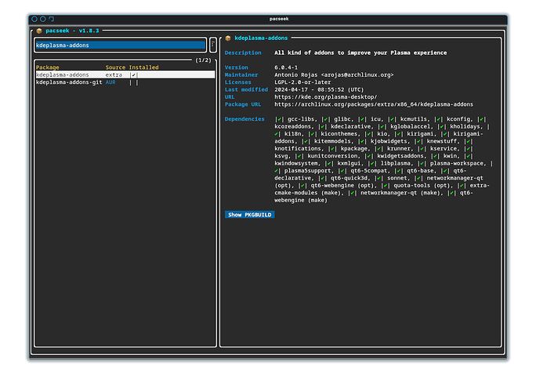
Task: Open the settings menu button beside search box
Action: point(213,45)
